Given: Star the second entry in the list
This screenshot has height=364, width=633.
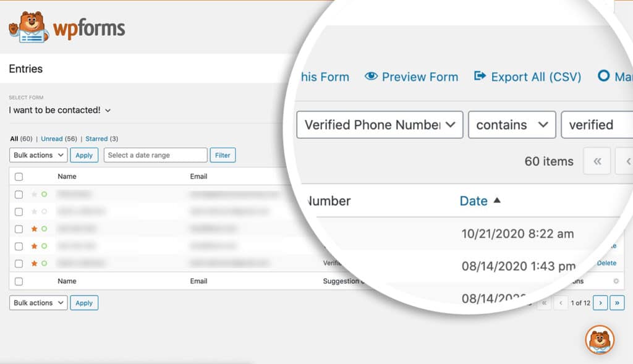Looking at the screenshot, I should [33, 211].
